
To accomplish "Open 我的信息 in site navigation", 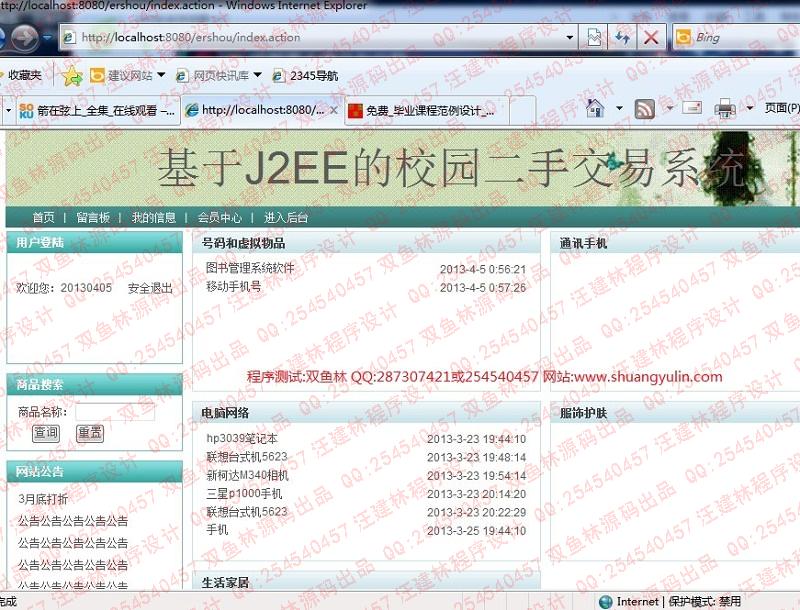I will (x=154, y=218).
